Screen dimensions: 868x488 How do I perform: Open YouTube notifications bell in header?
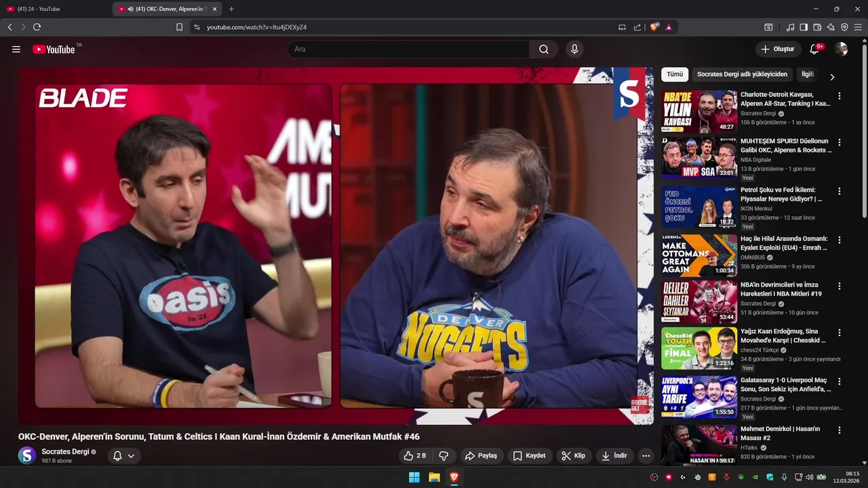[814, 49]
